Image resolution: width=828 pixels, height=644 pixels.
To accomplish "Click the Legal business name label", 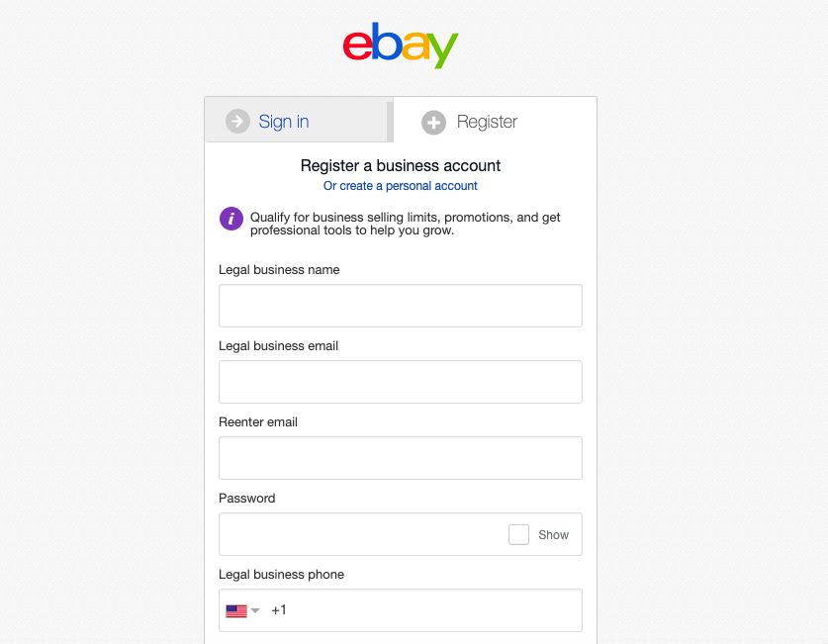I will (279, 270).
